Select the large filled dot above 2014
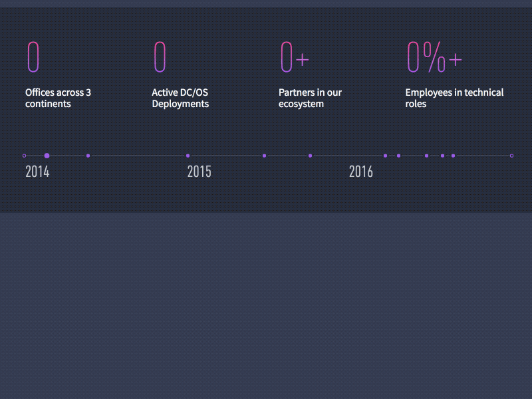The height and width of the screenshot is (399, 532). coord(47,155)
